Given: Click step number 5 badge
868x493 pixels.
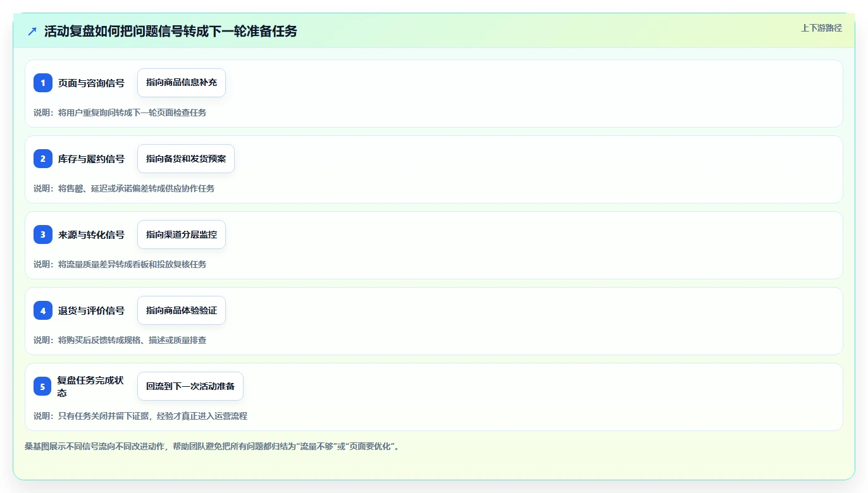Looking at the screenshot, I should (x=43, y=386).
